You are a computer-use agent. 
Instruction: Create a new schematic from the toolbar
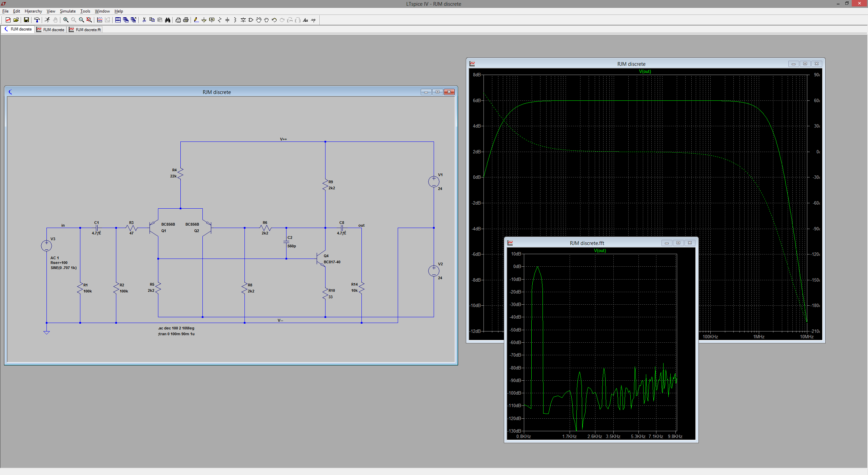point(8,20)
